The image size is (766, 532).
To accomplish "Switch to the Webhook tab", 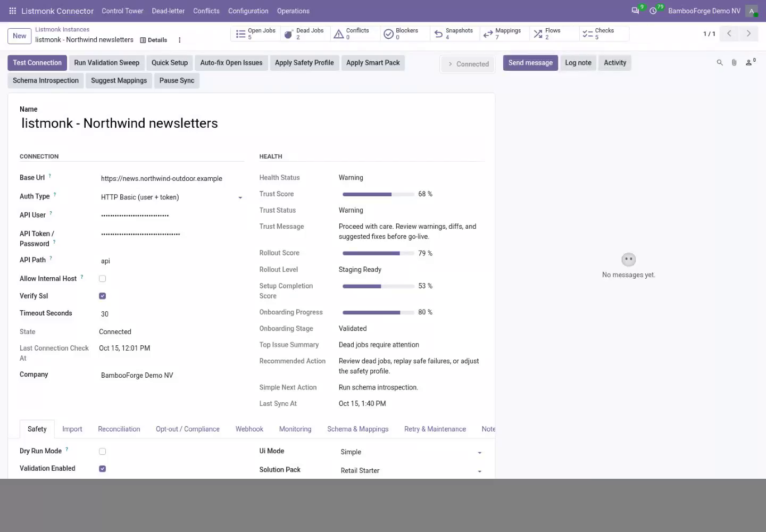I will point(249,429).
